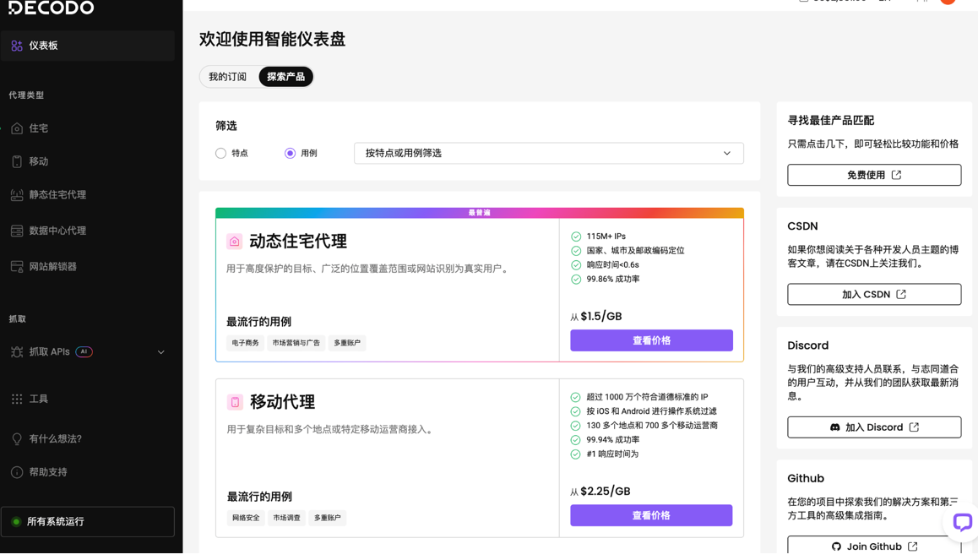Open the 网站解锁器 sidebar icon
Viewport: 978px width, 560px height.
pos(17,267)
